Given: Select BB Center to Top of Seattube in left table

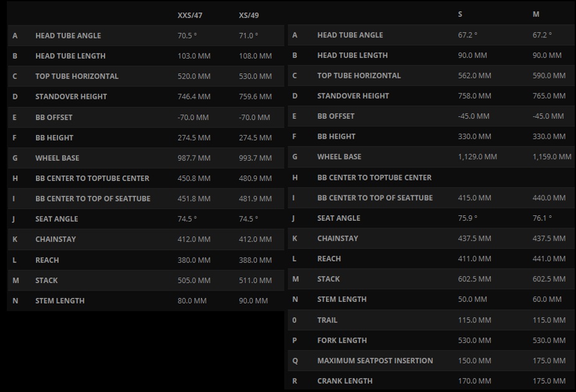Looking at the screenshot, I should pyautogui.click(x=93, y=198).
